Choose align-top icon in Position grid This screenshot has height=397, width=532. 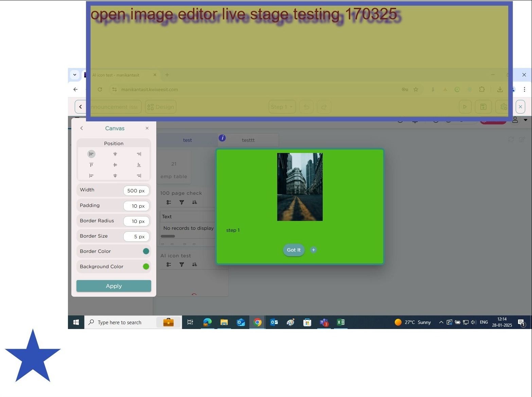click(91, 165)
